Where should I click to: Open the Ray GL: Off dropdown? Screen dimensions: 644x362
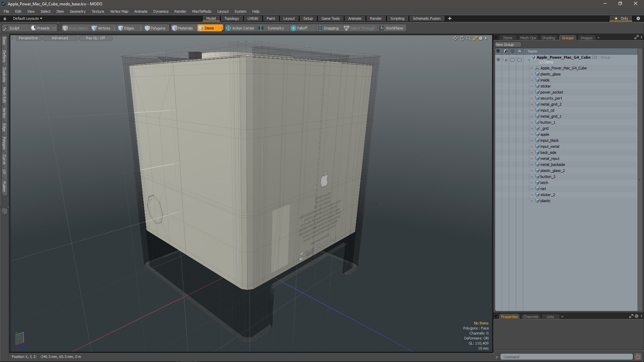[95, 38]
